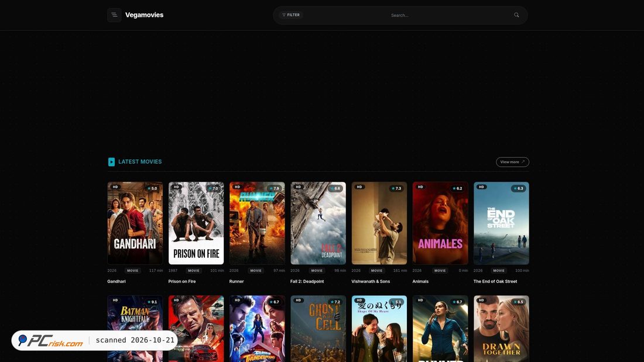Click the MOVIE tag under Runner
Screen dimensions: 644x362
256,271
